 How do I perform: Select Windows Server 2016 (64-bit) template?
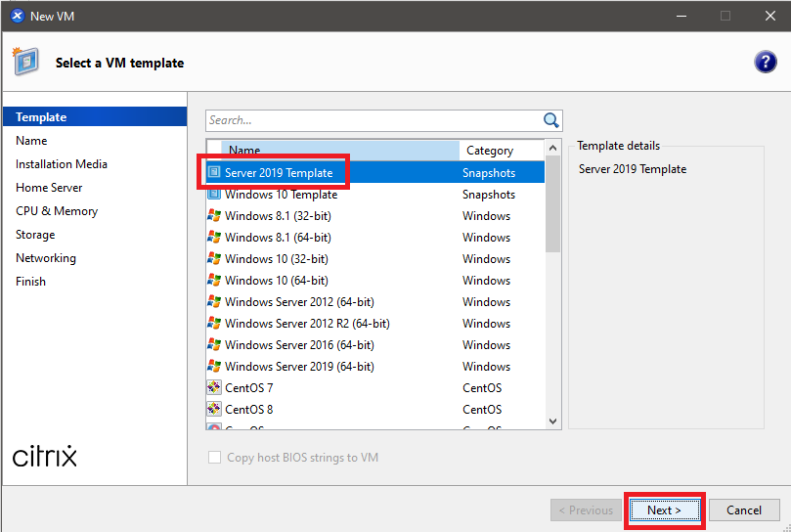(299, 345)
